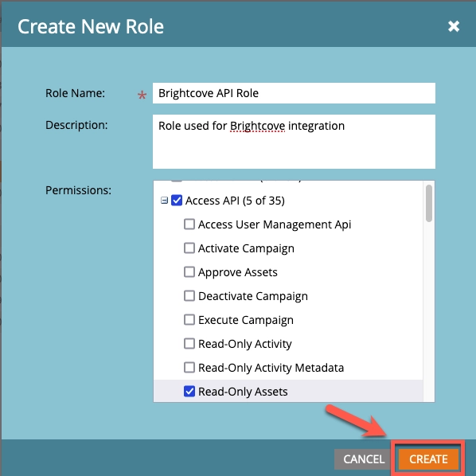Click the permissions list scrollbar thumb
This screenshot has height=476, width=476.
tap(429, 204)
